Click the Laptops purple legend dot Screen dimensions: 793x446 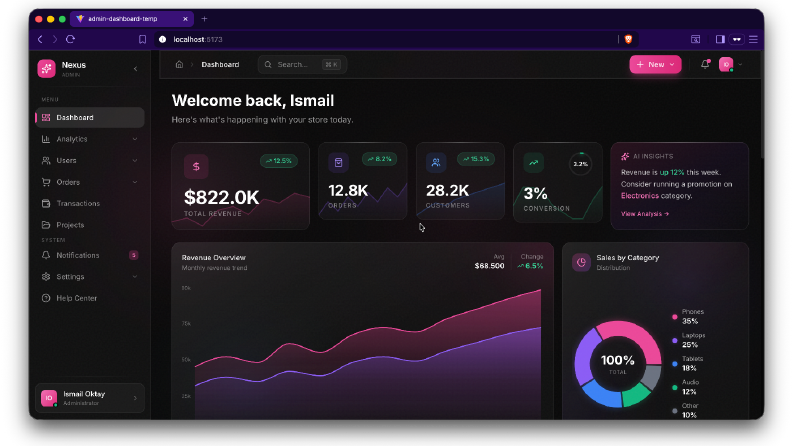click(674, 340)
